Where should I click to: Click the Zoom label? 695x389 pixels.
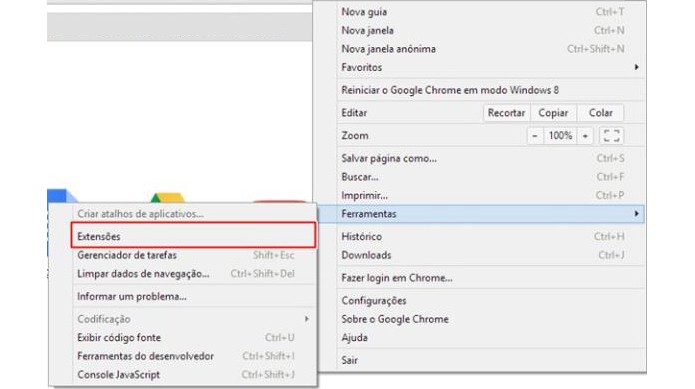tap(355, 136)
